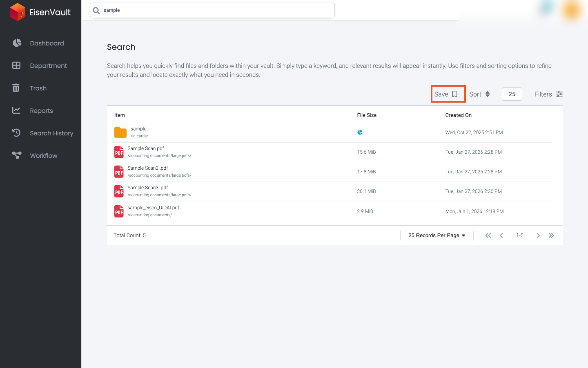Click the magnifier icon in search bar
Viewport: 588px width, 368px height.
(96, 10)
